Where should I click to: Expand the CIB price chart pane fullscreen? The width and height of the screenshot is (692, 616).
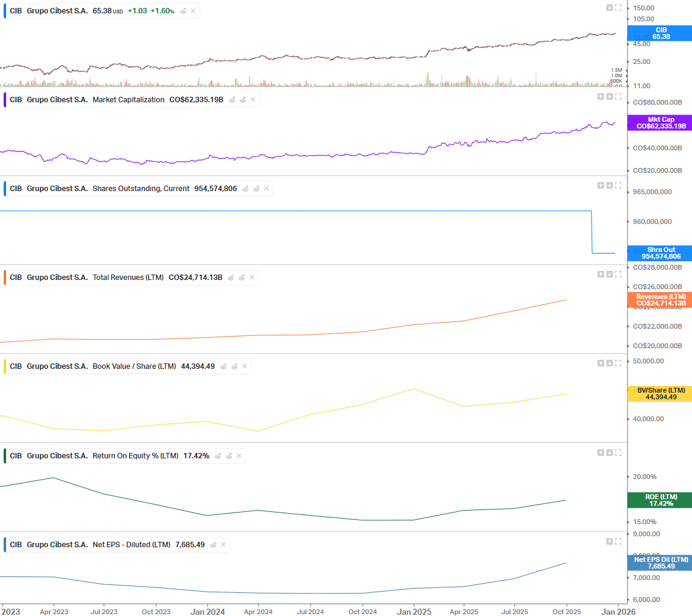[618, 7]
